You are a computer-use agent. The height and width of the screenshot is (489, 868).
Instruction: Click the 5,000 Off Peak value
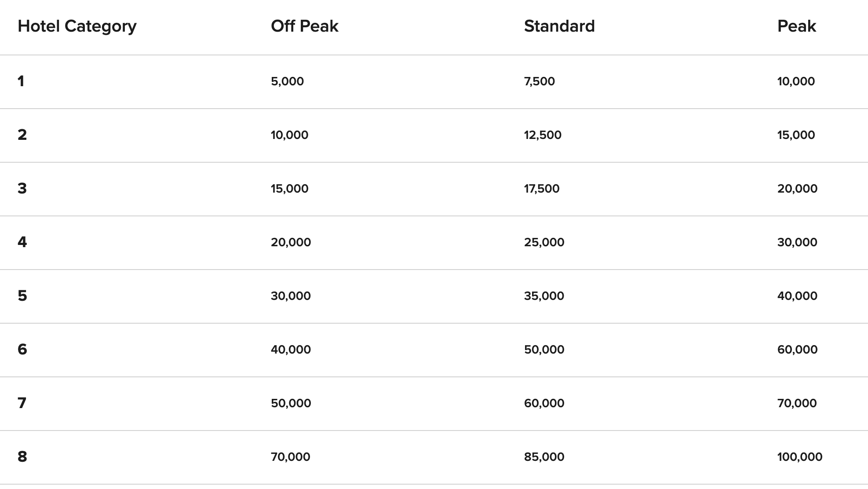(287, 81)
